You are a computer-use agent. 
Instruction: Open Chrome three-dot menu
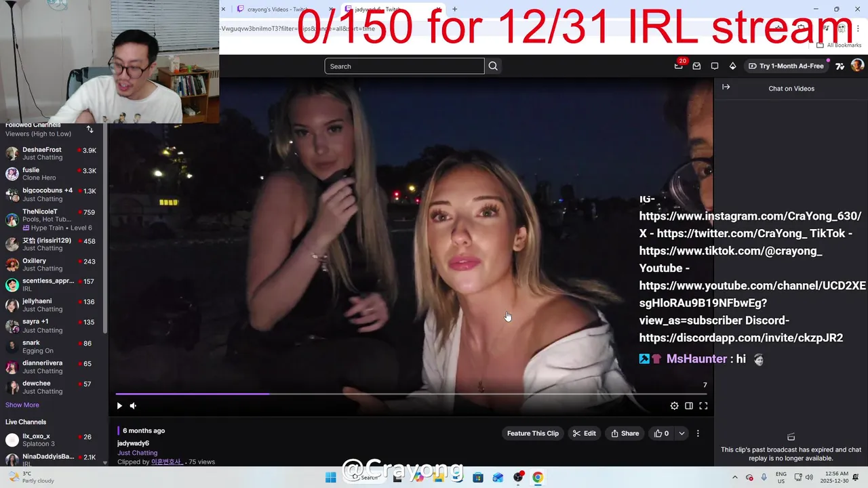[x=858, y=28]
